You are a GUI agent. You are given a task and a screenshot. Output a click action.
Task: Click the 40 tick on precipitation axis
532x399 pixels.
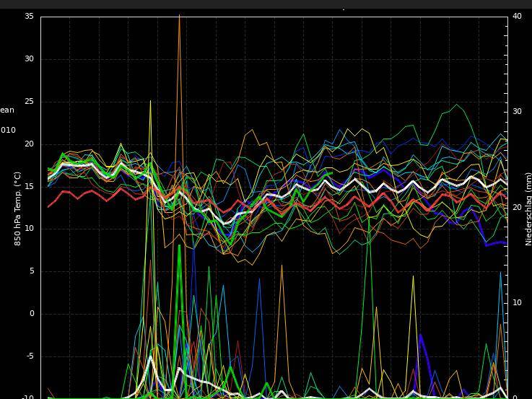click(517, 16)
